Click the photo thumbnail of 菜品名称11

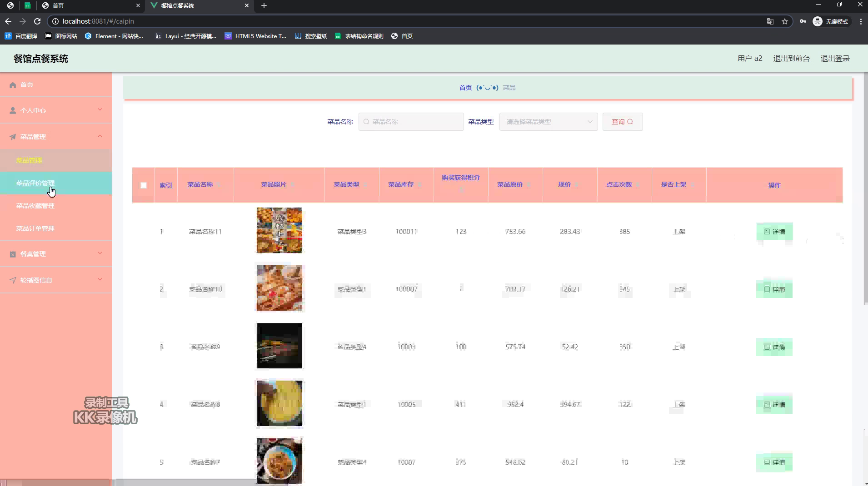tap(279, 230)
